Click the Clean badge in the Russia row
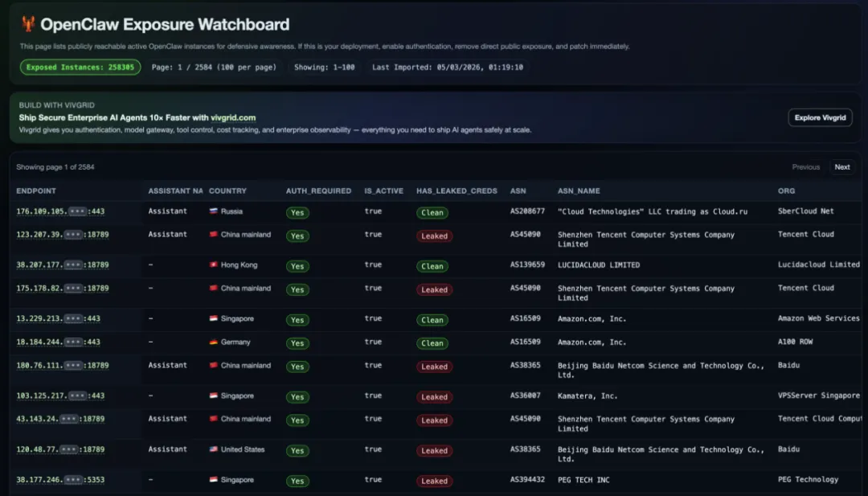The image size is (868, 496). click(432, 212)
